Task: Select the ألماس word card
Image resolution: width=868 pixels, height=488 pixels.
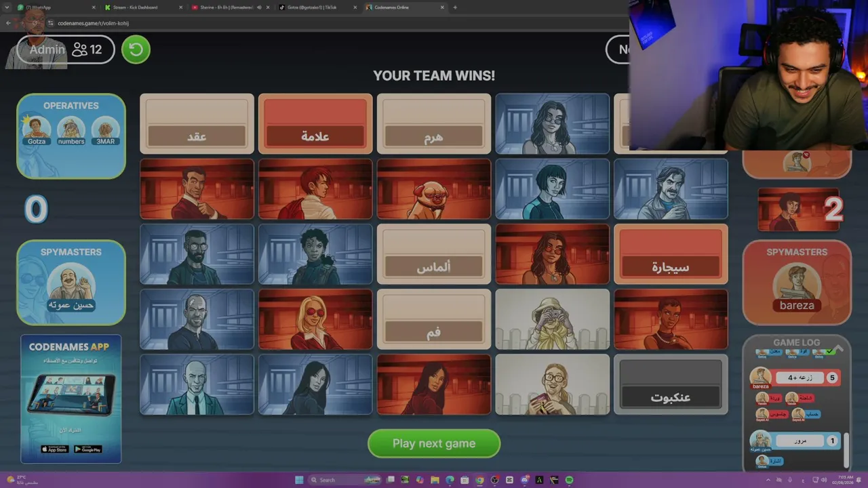Action: click(434, 254)
